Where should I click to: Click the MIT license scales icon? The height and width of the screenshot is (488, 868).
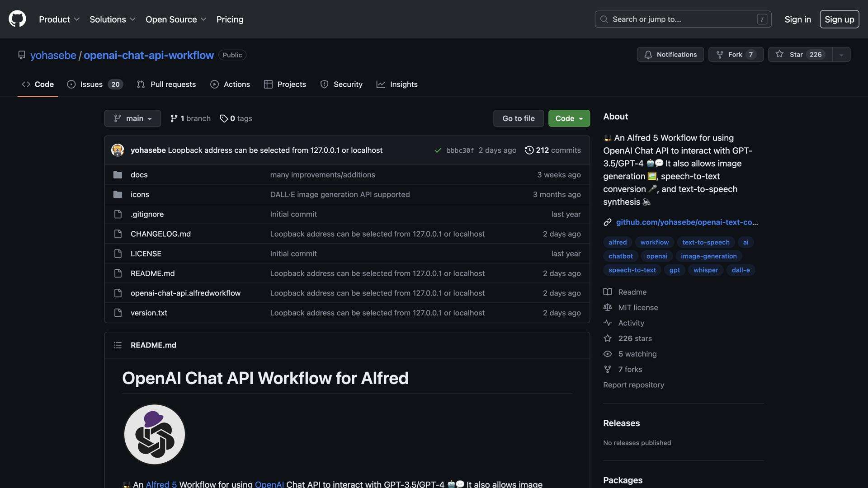pos(608,307)
